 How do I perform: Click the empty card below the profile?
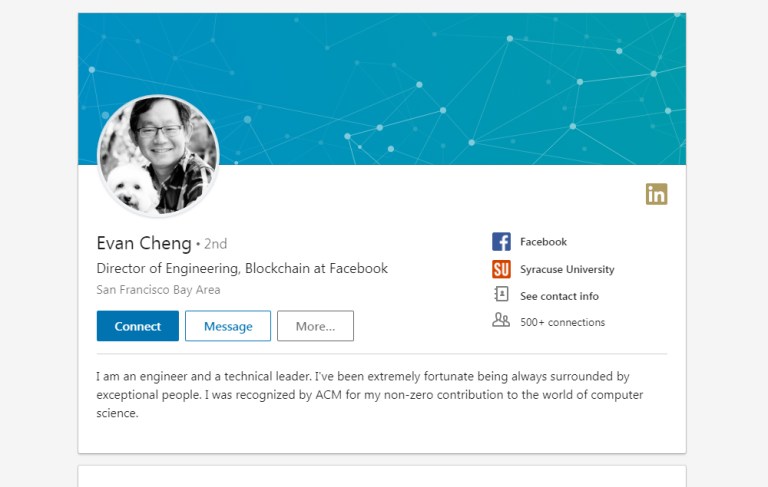[x=382, y=476]
